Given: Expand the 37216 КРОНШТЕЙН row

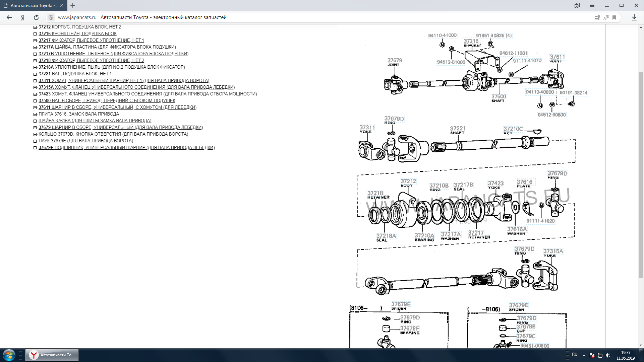Looking at the screenshot, I should tap(35, 34).
